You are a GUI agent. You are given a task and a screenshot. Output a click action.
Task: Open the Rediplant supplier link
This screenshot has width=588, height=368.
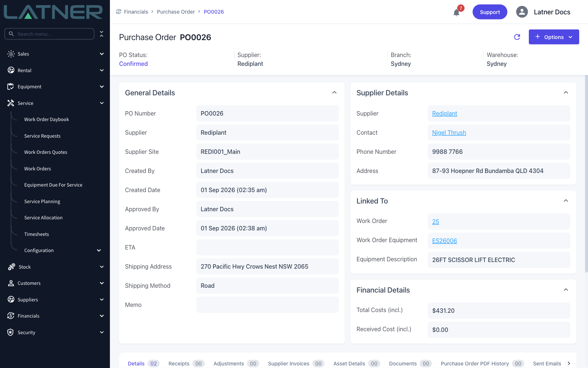(x=444, y=113)
